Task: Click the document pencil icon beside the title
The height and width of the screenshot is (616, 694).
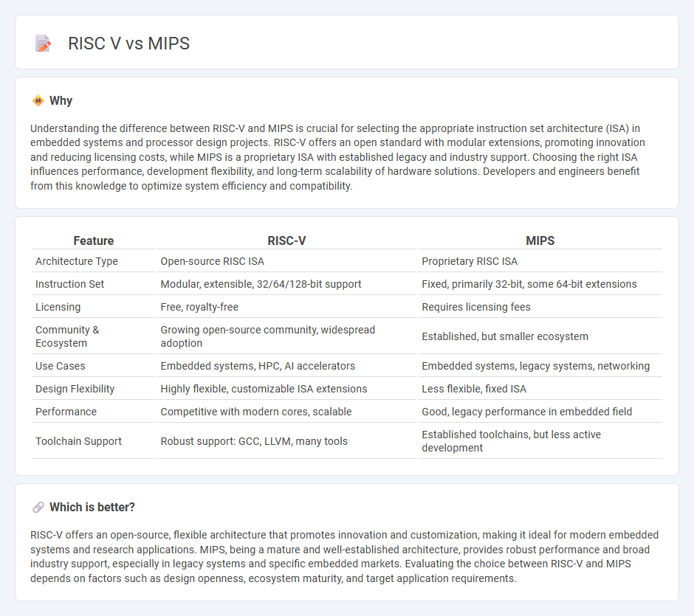Action: 43,44
